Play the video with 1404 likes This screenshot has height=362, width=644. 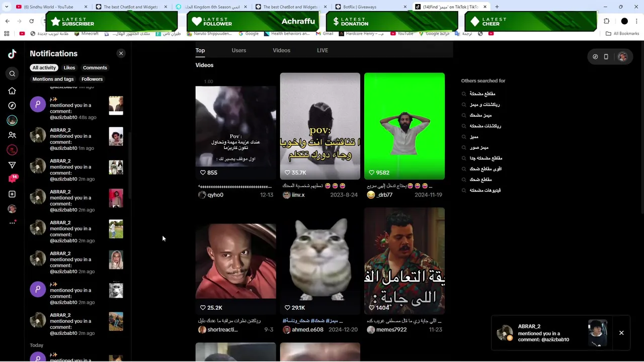405,261
